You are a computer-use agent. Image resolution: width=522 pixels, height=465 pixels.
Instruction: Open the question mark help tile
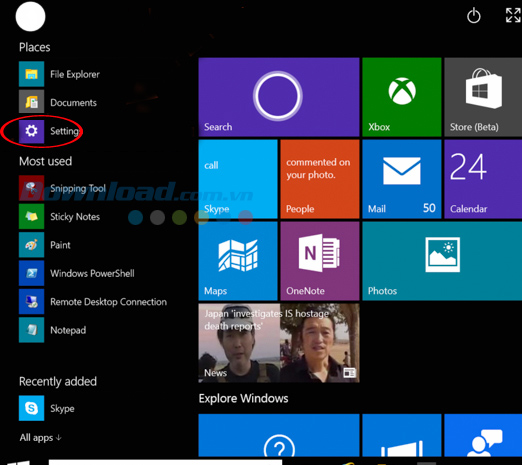[x=279, y=435]
